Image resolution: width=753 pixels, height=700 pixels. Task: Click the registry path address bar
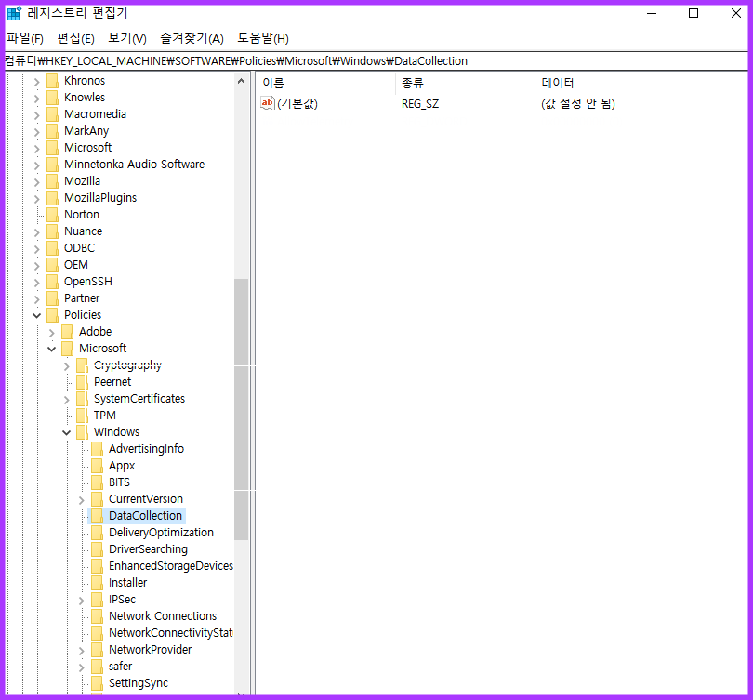pos(376,61)
